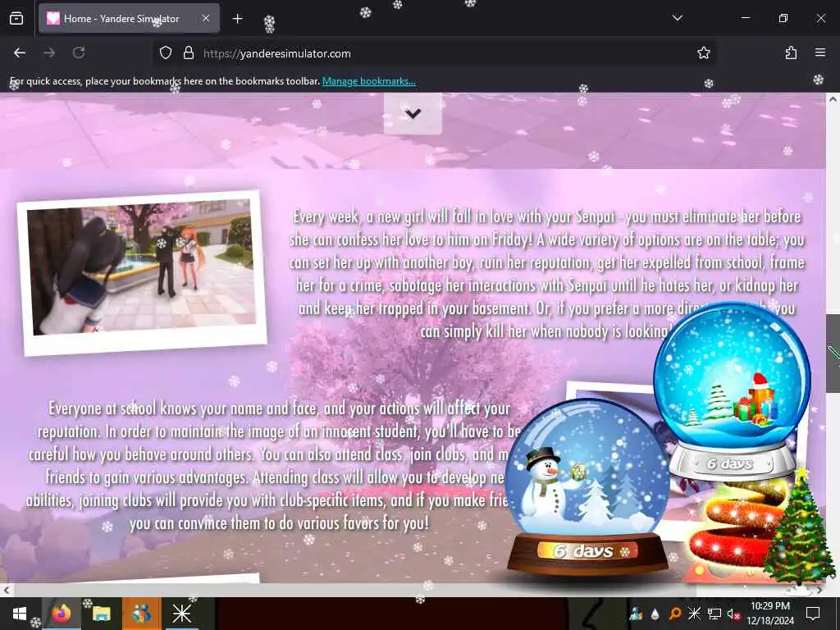The height and width of the screenshot is (630, 840).
Task: Click the leftmost system tray figure icon
Action: 636,614
